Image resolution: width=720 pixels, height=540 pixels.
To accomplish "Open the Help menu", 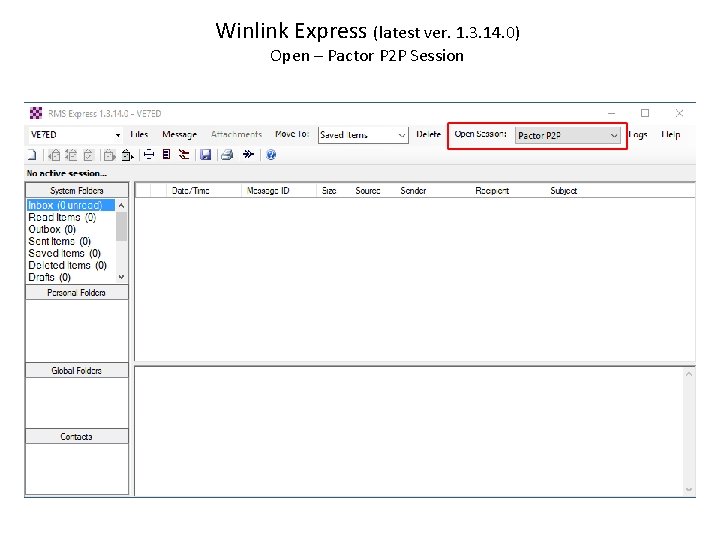I will click(x=670, y=135).
